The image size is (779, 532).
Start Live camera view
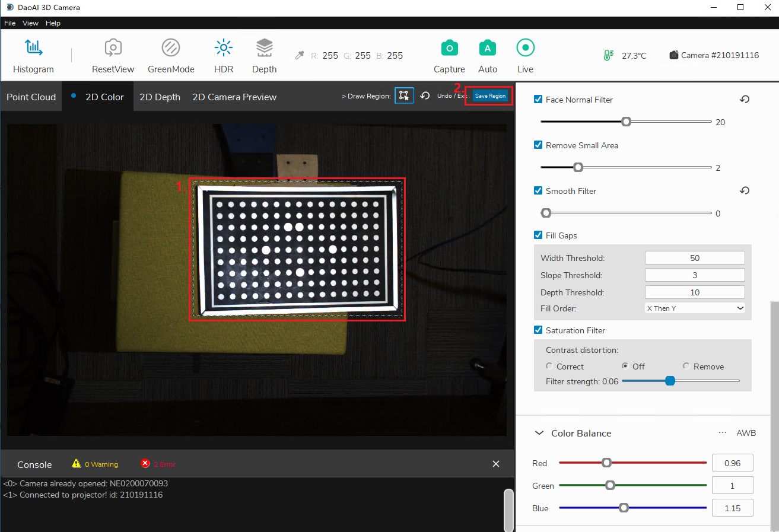(525, 48)
